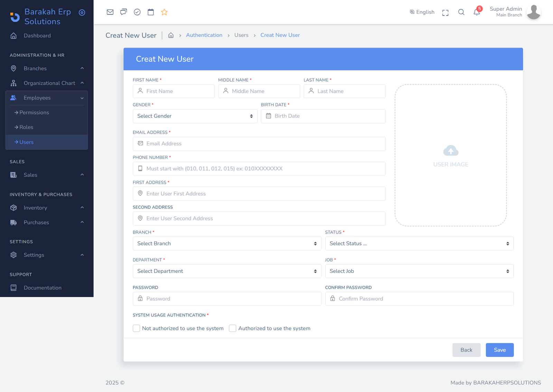Open Permissions in the sidebar menu
The height and width of the screenshot is (392, 553).
coord(34,113)
